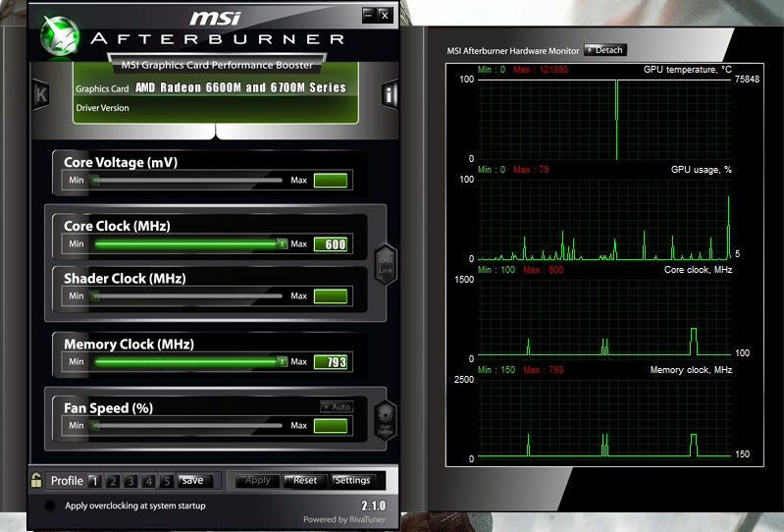Select profile slot 3
Screen dimensions: 784x532
131,481
